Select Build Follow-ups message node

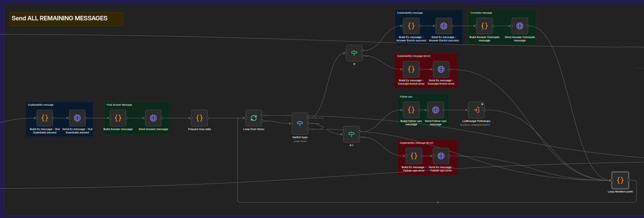(411, 110)
